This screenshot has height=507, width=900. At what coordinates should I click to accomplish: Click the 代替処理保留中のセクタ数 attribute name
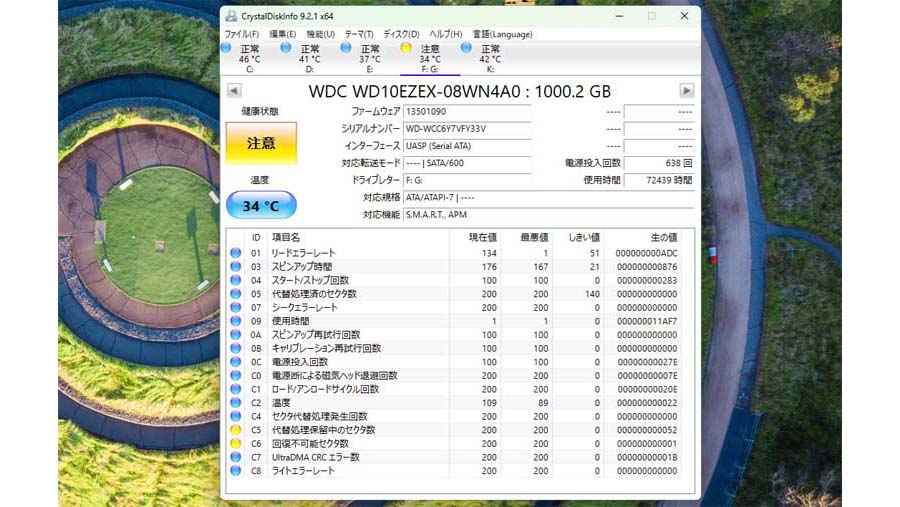click(x=323, y=430)
